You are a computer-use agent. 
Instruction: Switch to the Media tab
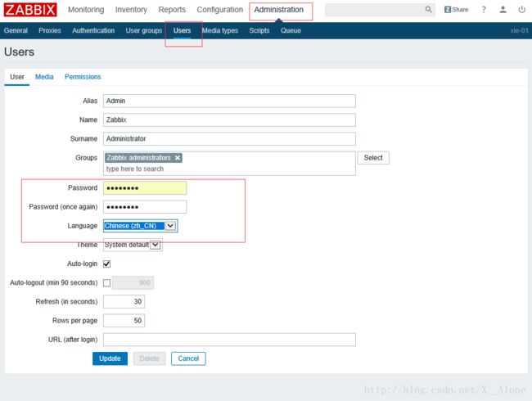pos(44,77)
